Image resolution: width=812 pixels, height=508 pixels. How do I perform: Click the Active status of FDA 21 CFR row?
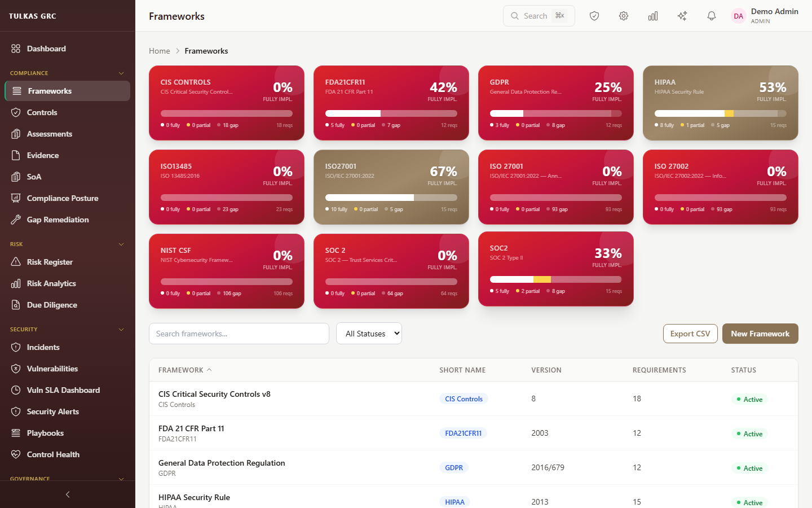(749, 433)
